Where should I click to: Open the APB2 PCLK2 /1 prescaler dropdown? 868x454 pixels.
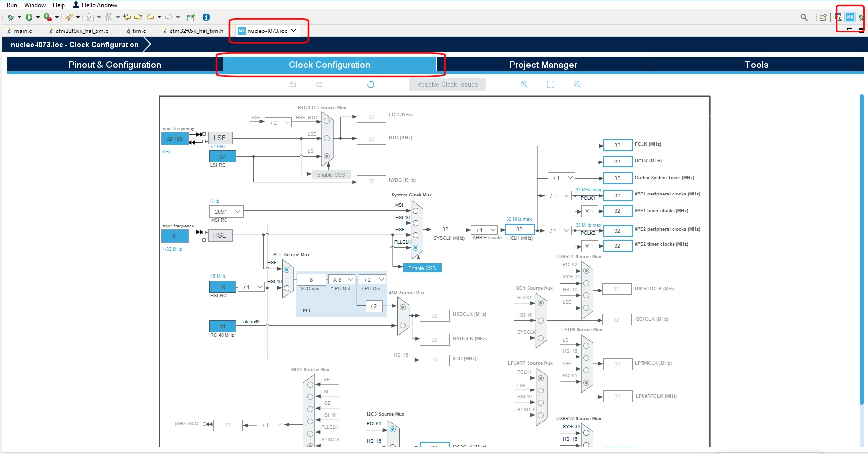(558, 231)
